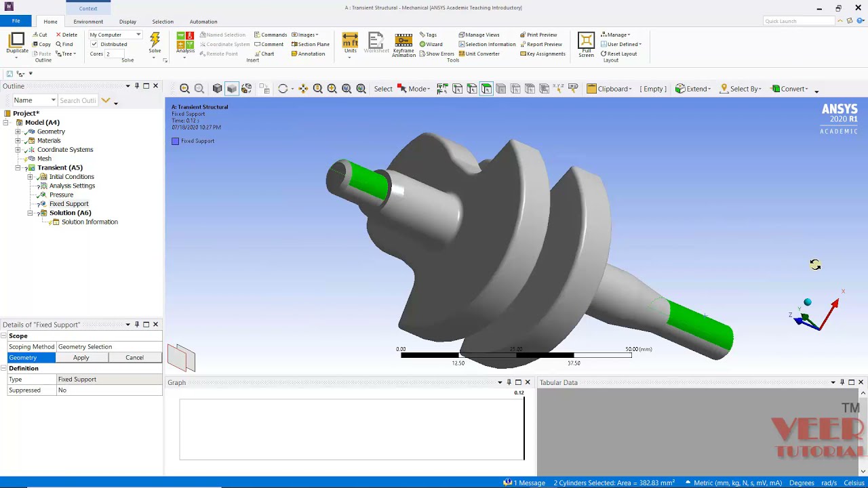Collapse the Definition category in Details

pos(4,369)
